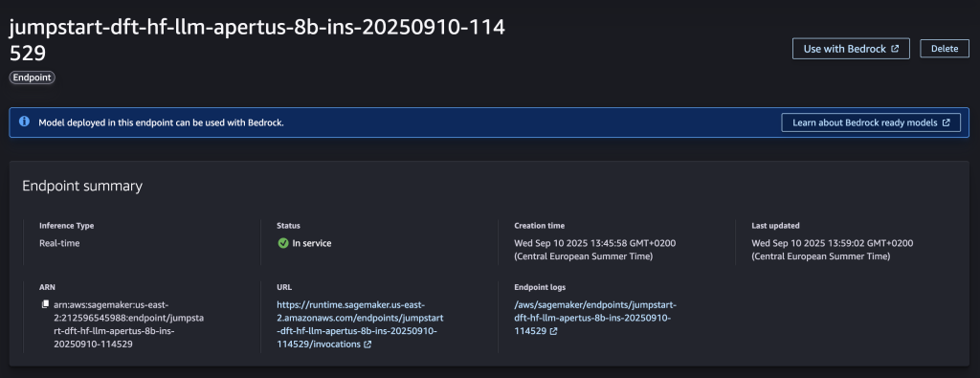Click external-link icon after the endpoint logs path

(554, 332)
